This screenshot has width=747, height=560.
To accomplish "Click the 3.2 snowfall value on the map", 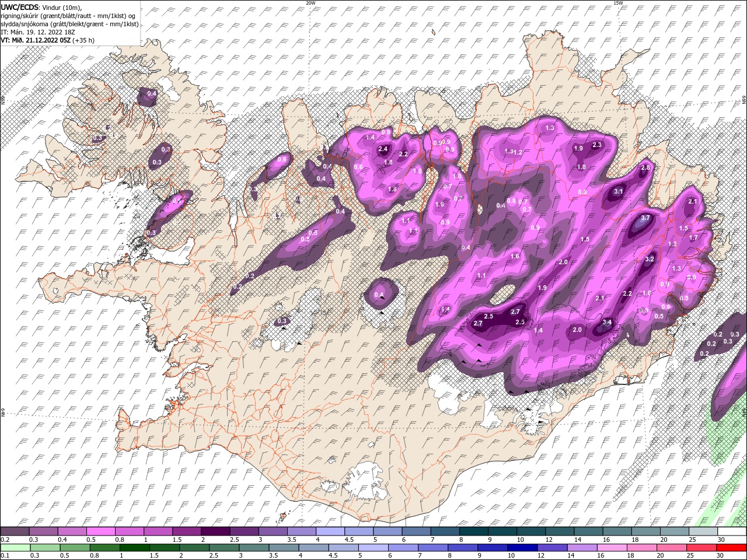I will coord(650,258).
